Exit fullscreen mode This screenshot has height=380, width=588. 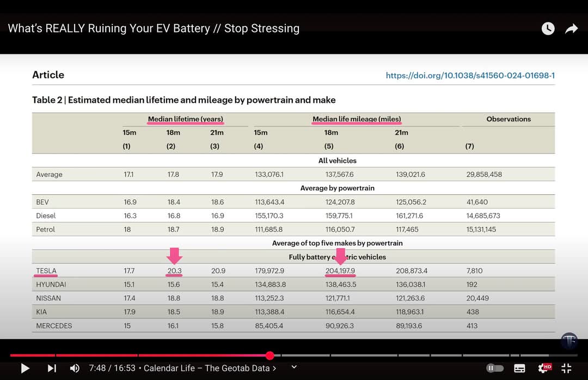tap(566, 369)
